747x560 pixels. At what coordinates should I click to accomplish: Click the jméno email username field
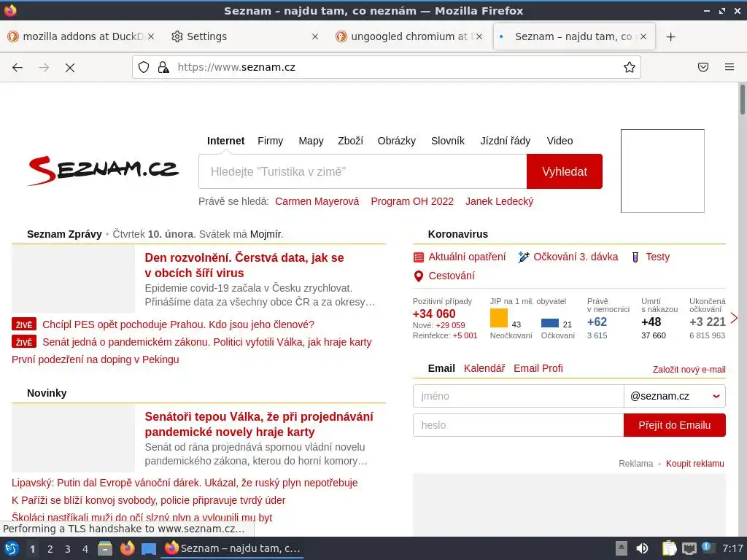point(519,396)
